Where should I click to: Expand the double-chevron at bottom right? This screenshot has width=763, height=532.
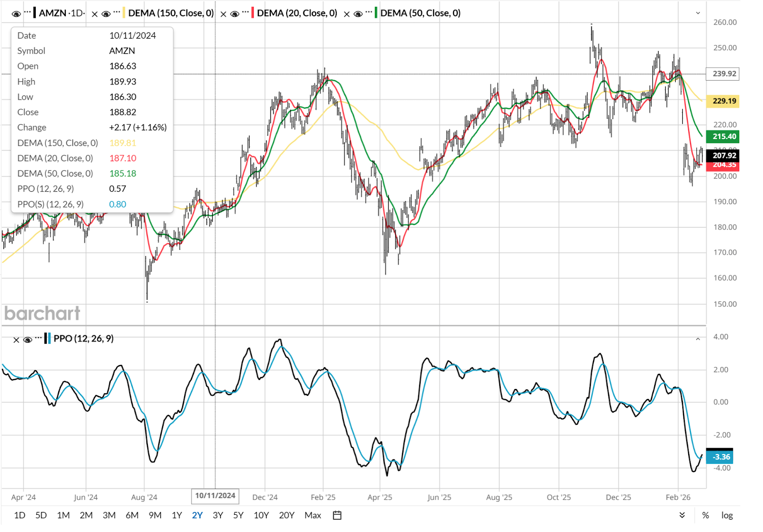(682, 515)
